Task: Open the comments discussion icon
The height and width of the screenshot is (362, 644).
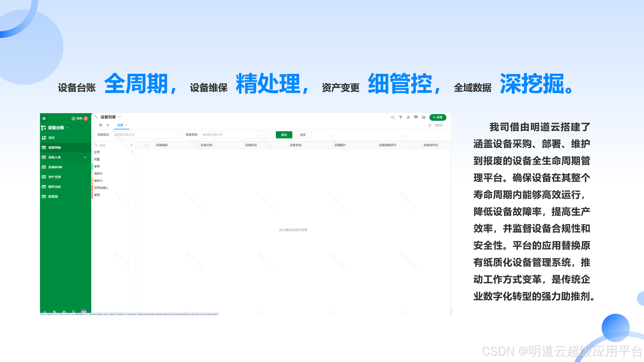Action: click(416, 117)
